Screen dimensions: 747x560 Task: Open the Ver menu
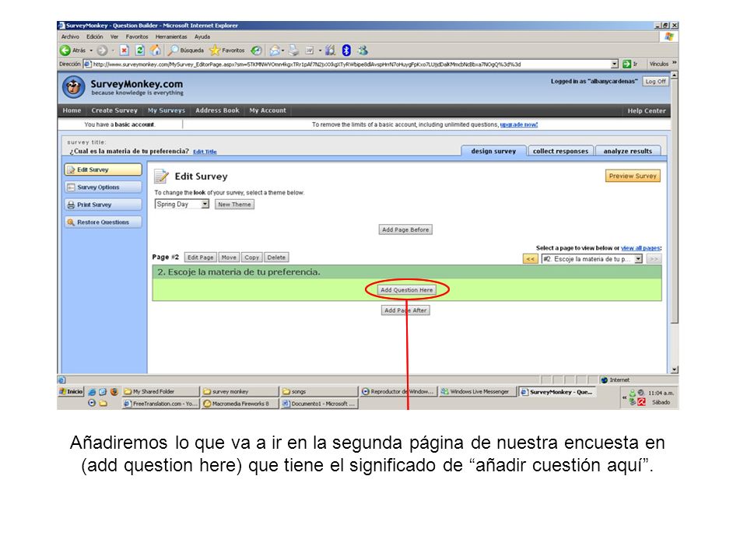[114, 37]
